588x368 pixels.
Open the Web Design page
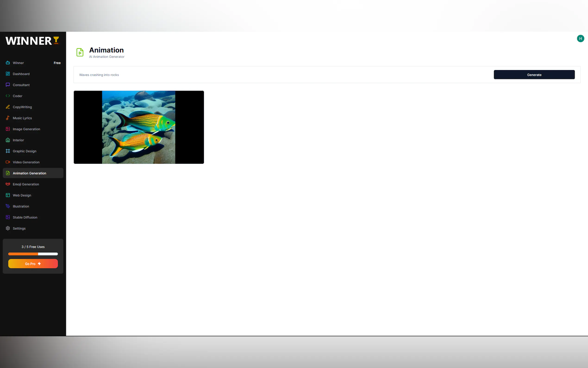click(22, 195)
